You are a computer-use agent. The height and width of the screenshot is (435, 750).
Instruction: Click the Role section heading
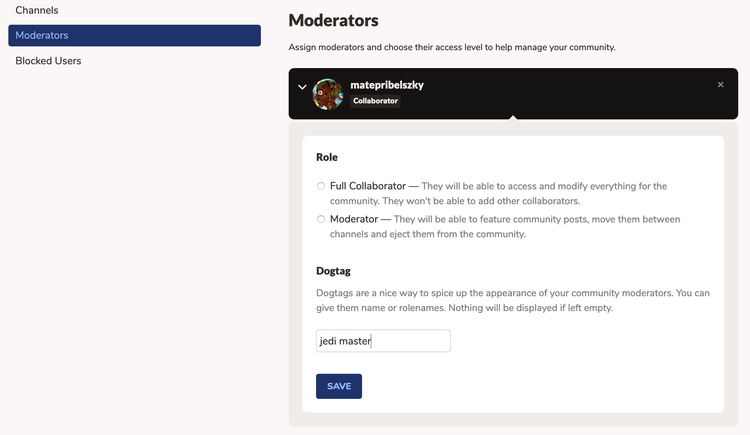(x=327, y=157)
